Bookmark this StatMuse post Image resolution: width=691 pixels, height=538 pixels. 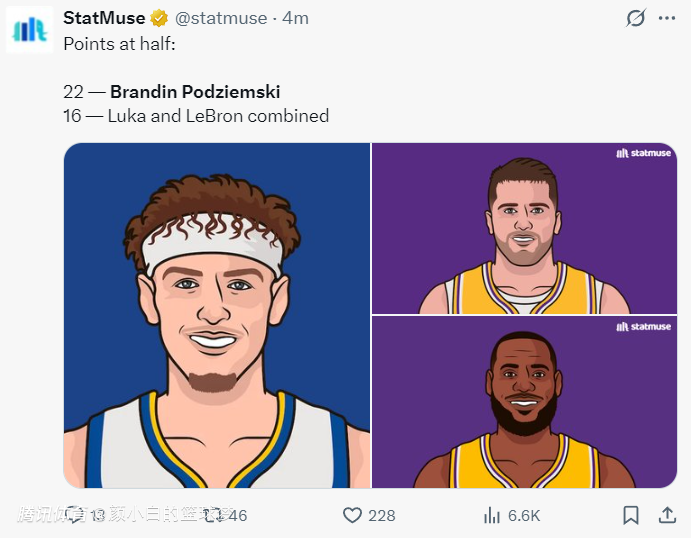tap(631, 515)
